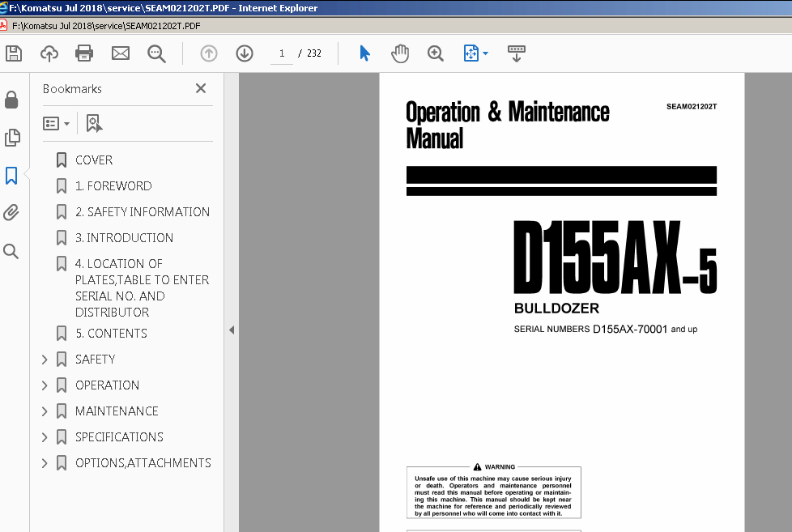Open find text search tool
Image resolution: width=792 pixels, height=532 pixels.
click(x=156, y=53)
